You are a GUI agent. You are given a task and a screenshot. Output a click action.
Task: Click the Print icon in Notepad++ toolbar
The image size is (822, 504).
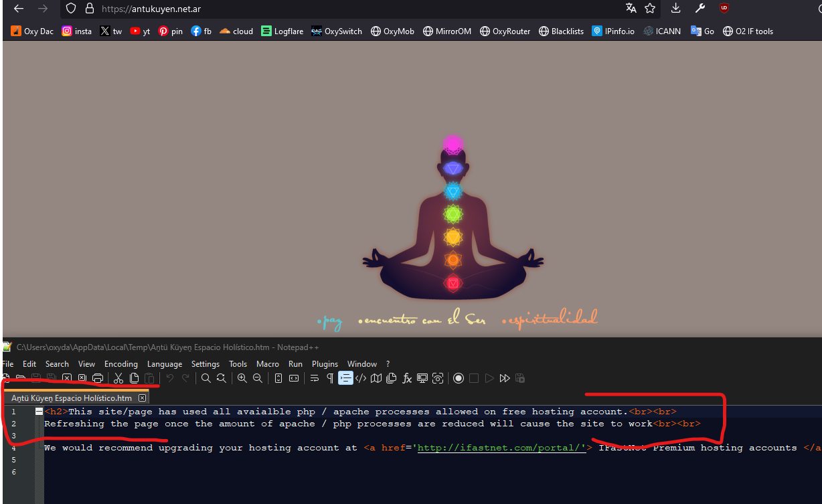coord(98,378)
